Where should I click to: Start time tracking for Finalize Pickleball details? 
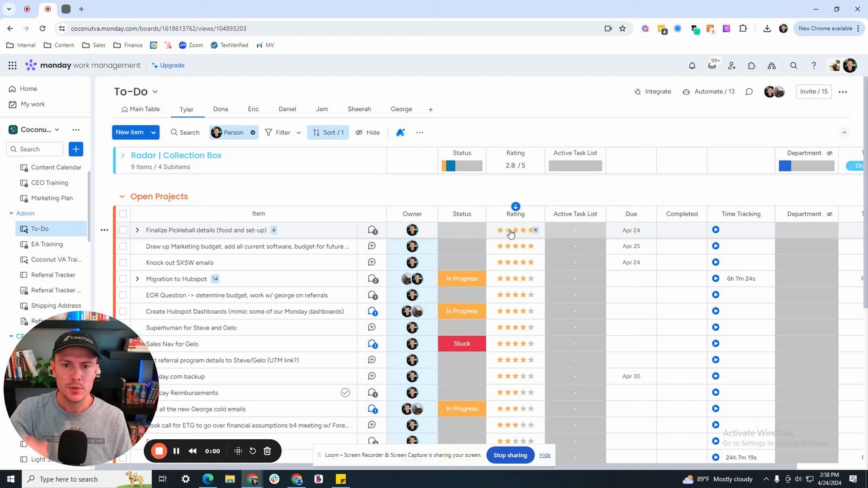(715, 230)
